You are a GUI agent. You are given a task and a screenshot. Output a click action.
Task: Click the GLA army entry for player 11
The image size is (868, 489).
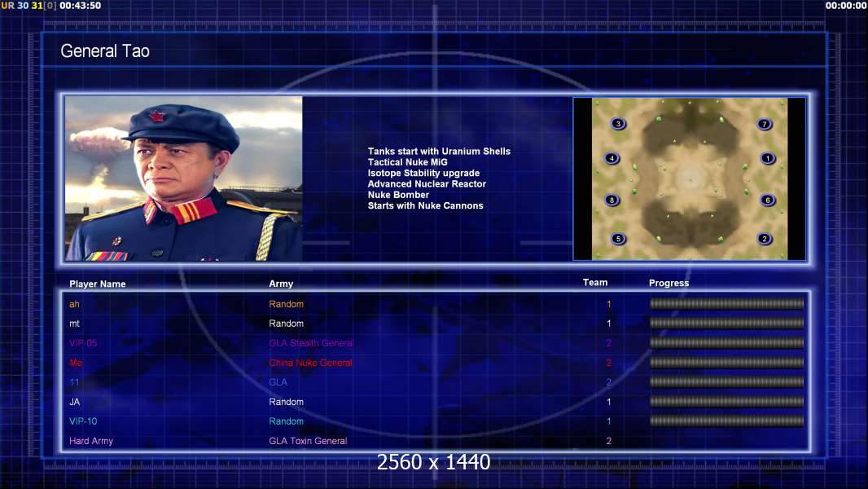(278, 382)
